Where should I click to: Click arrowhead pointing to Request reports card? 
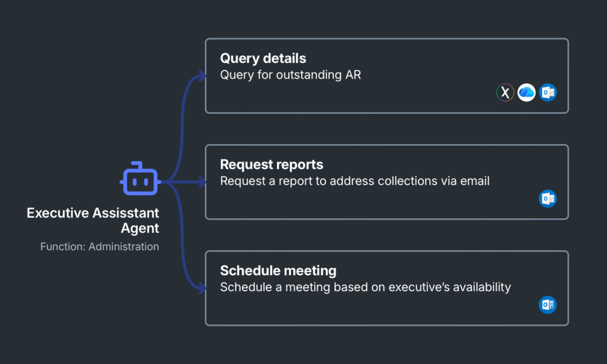click(x=203, y=182)
